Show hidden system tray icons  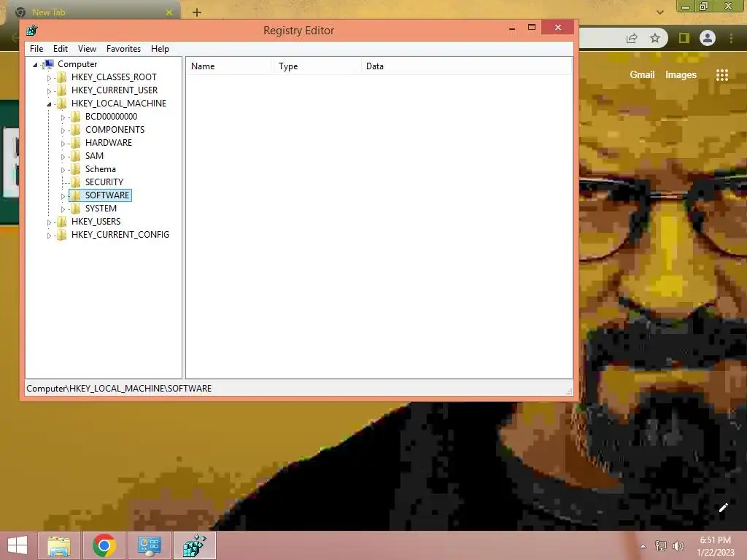click(x=643, y=546)
